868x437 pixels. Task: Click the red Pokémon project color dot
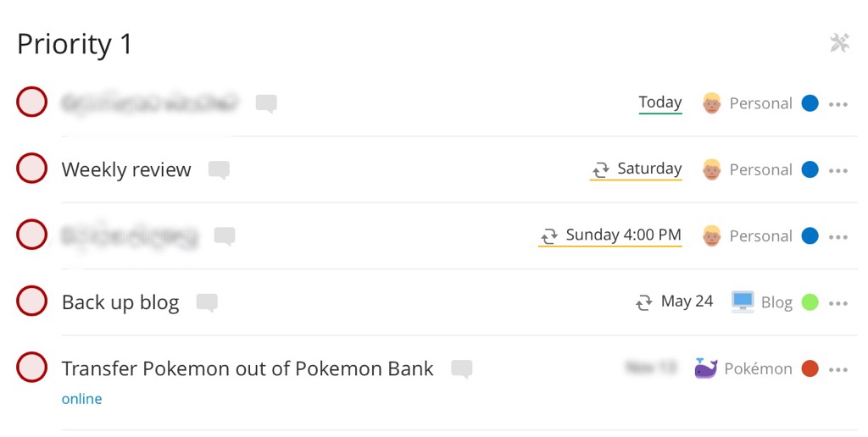(810, 368)
